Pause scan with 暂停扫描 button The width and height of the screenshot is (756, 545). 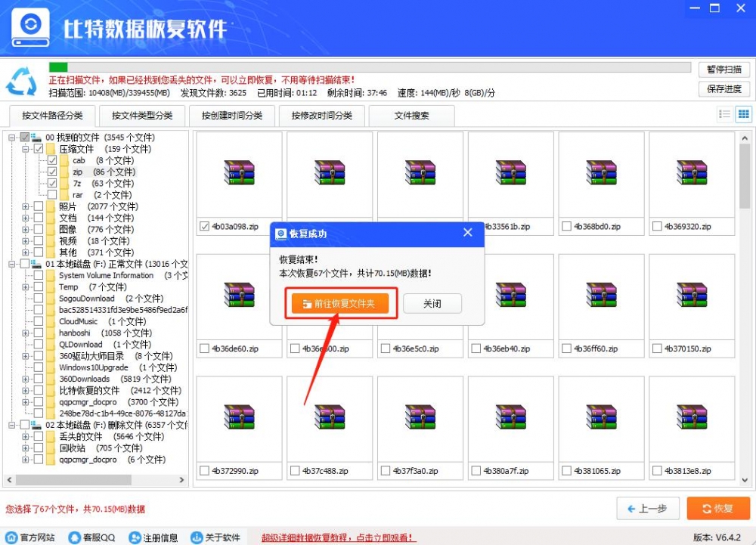(x=723, y=70)
